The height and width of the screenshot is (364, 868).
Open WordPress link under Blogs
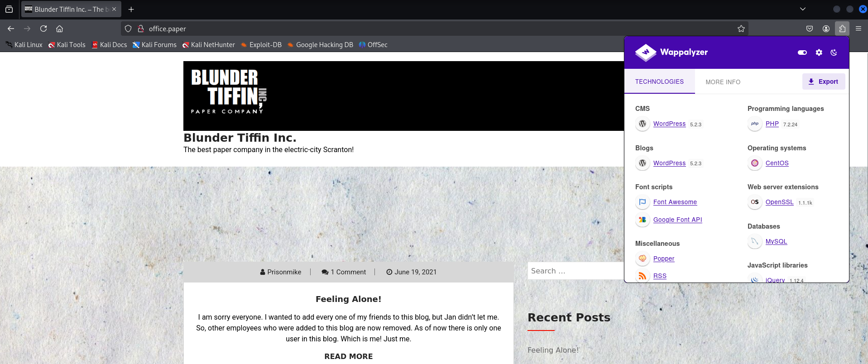coord(669,163)
